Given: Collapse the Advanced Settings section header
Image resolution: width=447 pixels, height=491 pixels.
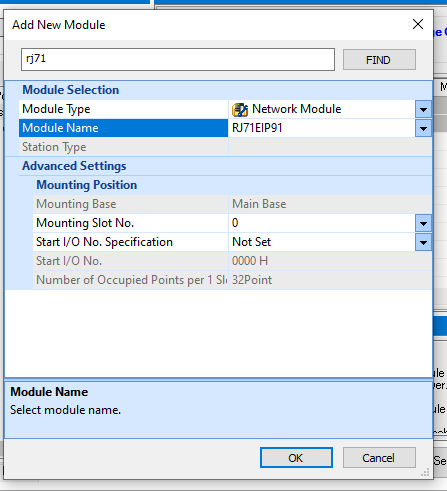Looking at the screenshot, I should coord(74,166).
